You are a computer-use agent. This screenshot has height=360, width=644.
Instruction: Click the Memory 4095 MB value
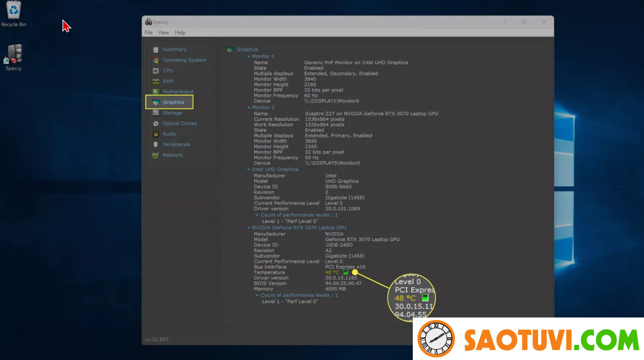336,289
